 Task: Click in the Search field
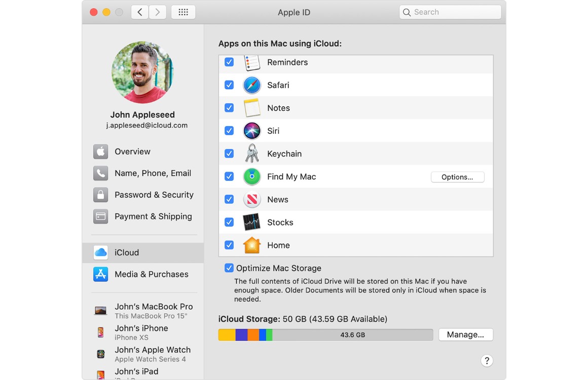pyautogui.click(x=450, y=12)
